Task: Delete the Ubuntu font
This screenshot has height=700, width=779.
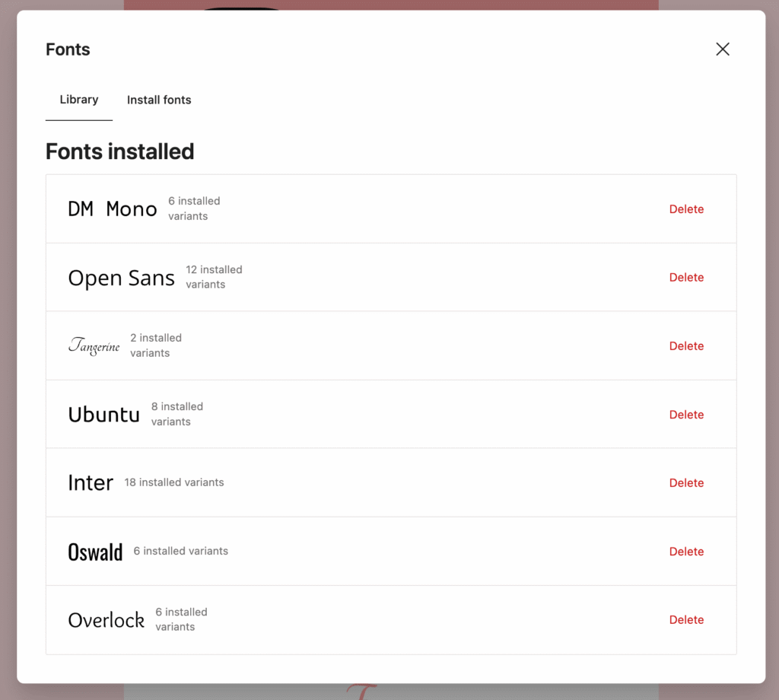Action: click(x=686, y=414)
